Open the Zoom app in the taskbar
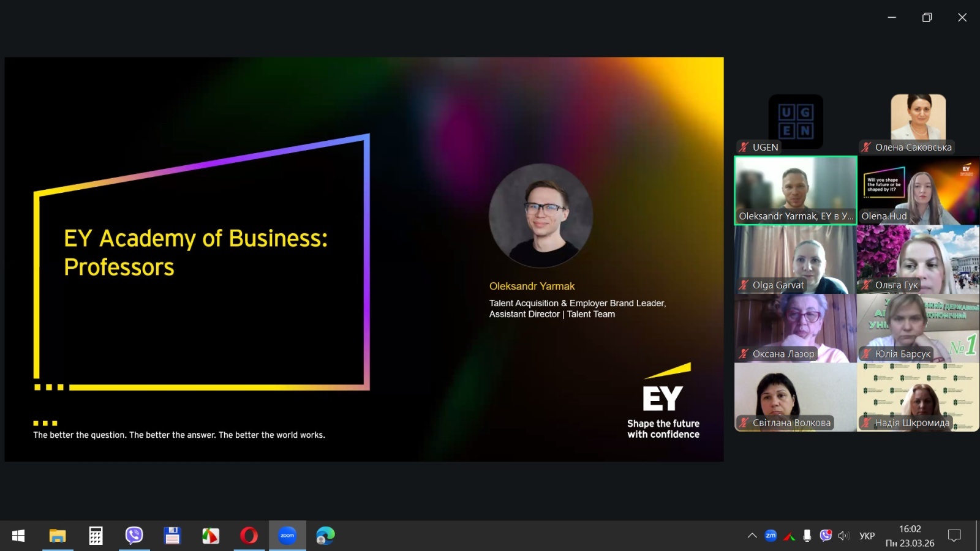Viewport: 980px width, 551px height. click(x=287, y=536)
